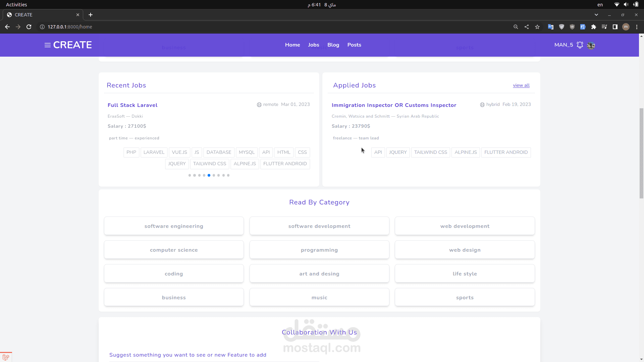Click the view all link in Applied Jobs
This screenshot has height=362, width=644.
point(521,85)
